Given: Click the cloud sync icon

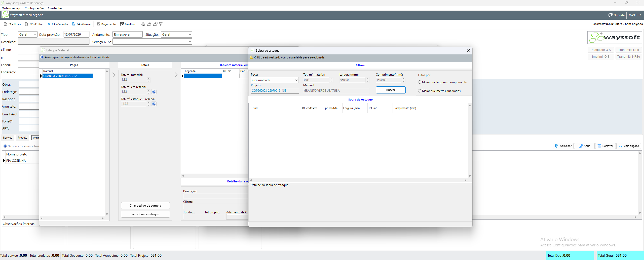Looking at the screenshot, I should [x=155, y=24].
